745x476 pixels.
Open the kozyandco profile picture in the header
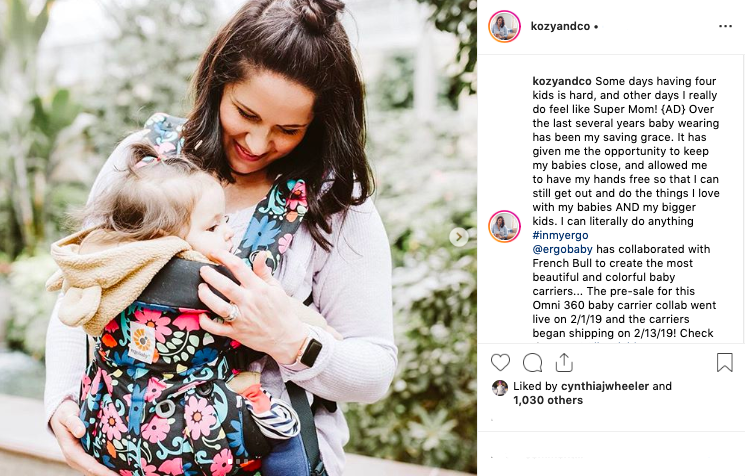point(504,26)
